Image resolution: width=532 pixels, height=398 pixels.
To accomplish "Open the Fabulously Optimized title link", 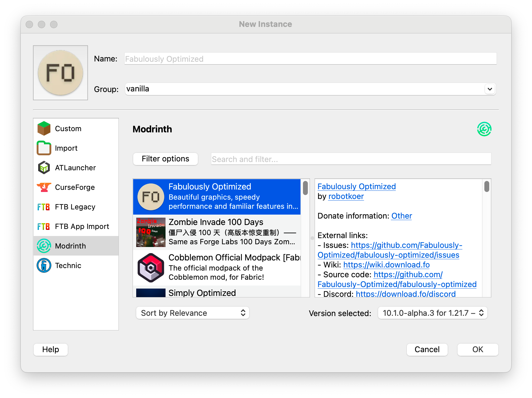I will tap(356, 186).
